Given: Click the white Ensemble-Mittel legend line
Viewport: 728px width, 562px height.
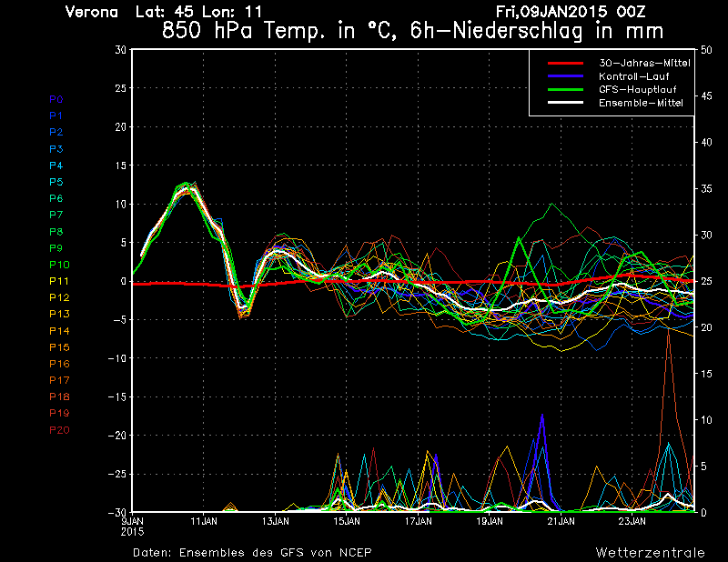Looking at the screenshot, I should (x=564, y=103).
